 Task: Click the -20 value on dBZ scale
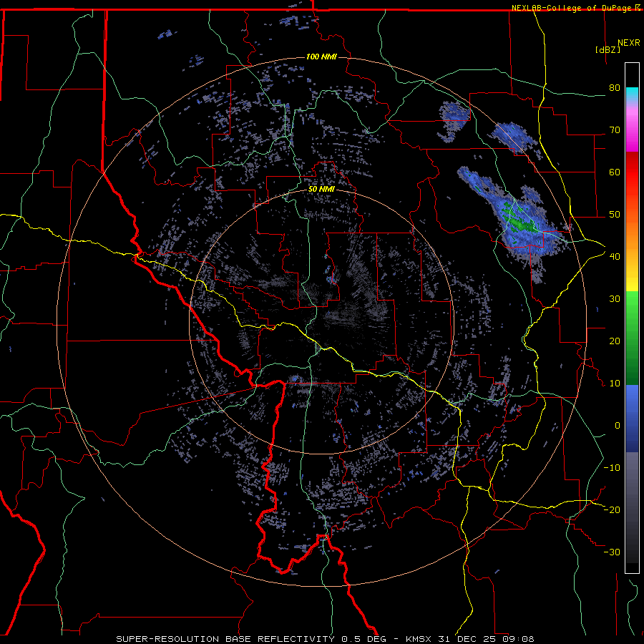[612, 509]
